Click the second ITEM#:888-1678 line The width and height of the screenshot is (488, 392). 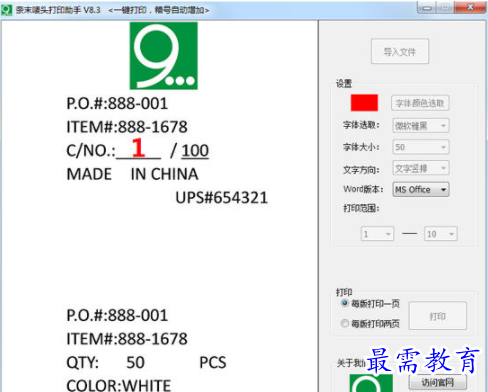(127, 339)
